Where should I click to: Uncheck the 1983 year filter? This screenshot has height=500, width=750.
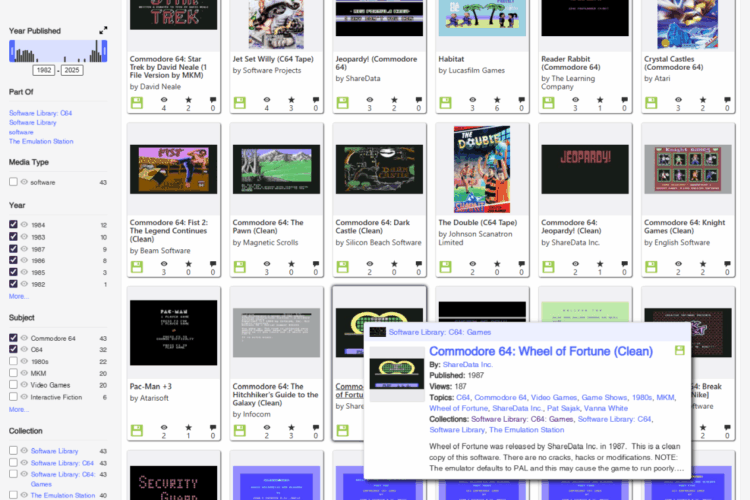[x=13, y=236]
